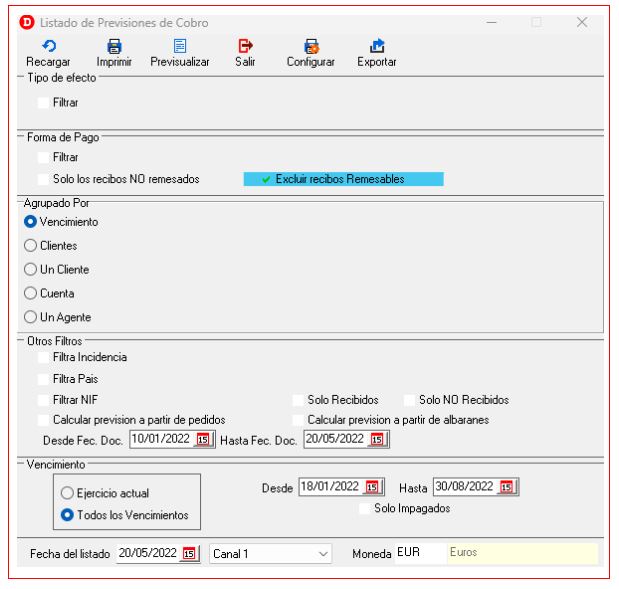This screenshot has width=619, height=589.
Task: Click the Moneda EUR input field
Action: 418,552
